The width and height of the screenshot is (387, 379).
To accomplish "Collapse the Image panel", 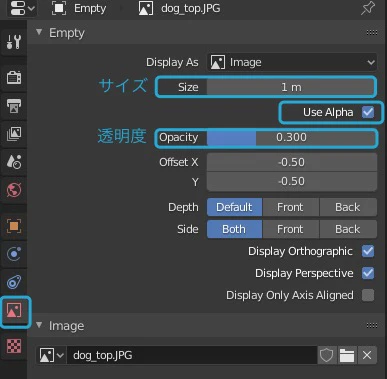I will [39, 325].
